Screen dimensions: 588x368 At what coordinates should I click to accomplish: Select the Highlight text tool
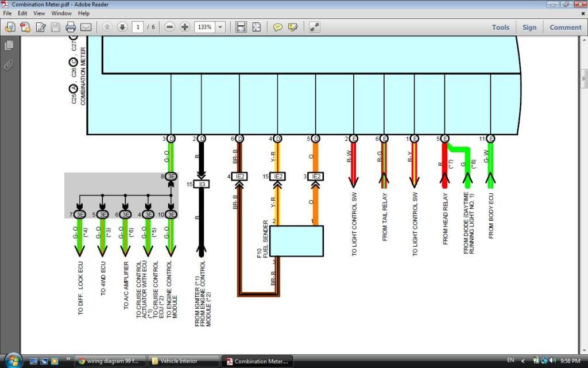[293, 27]
